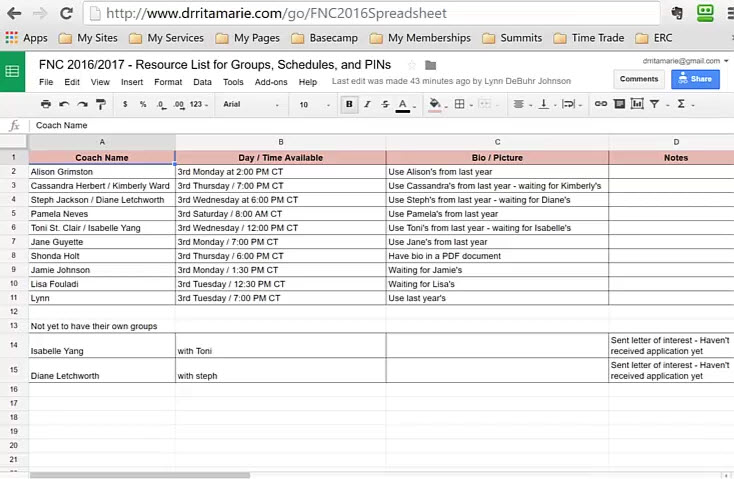Click the print icon in toolbar
The width and height of the screenshot is (734, 479).
(45, 104)
